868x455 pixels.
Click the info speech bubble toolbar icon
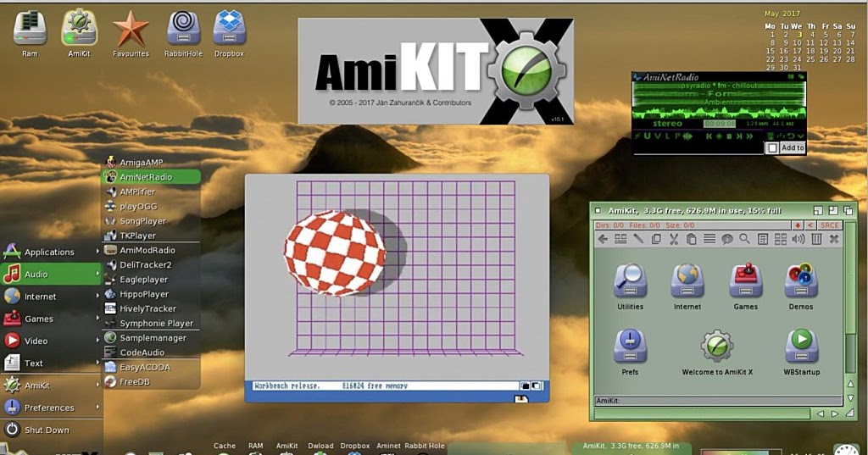pos(726,239)
